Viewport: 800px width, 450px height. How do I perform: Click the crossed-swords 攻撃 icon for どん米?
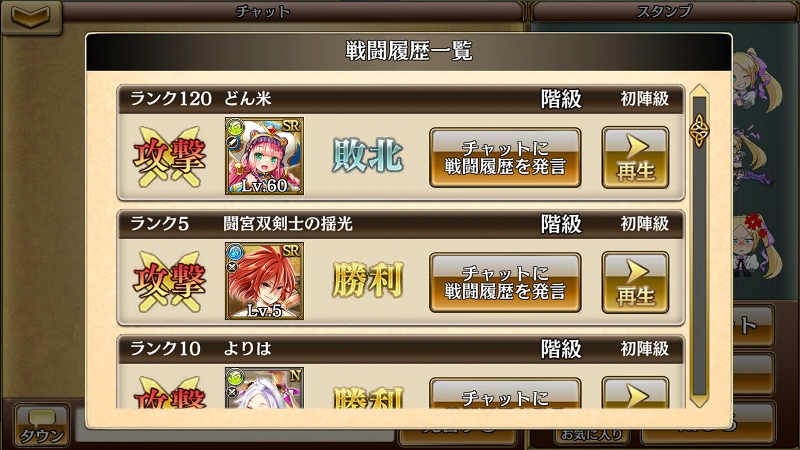[x=169, y=157]
